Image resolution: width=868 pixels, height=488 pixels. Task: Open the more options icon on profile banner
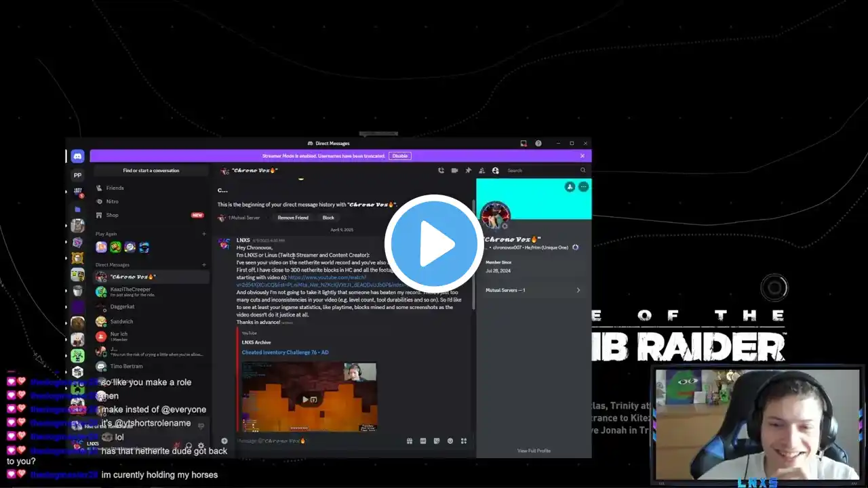tap(583, 186)
